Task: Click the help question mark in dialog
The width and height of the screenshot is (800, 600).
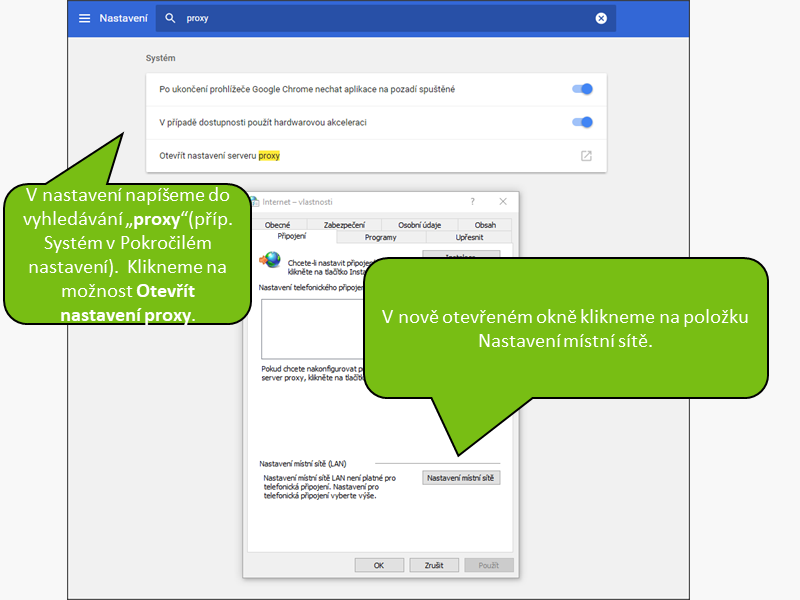Action: tap(472, 202)
